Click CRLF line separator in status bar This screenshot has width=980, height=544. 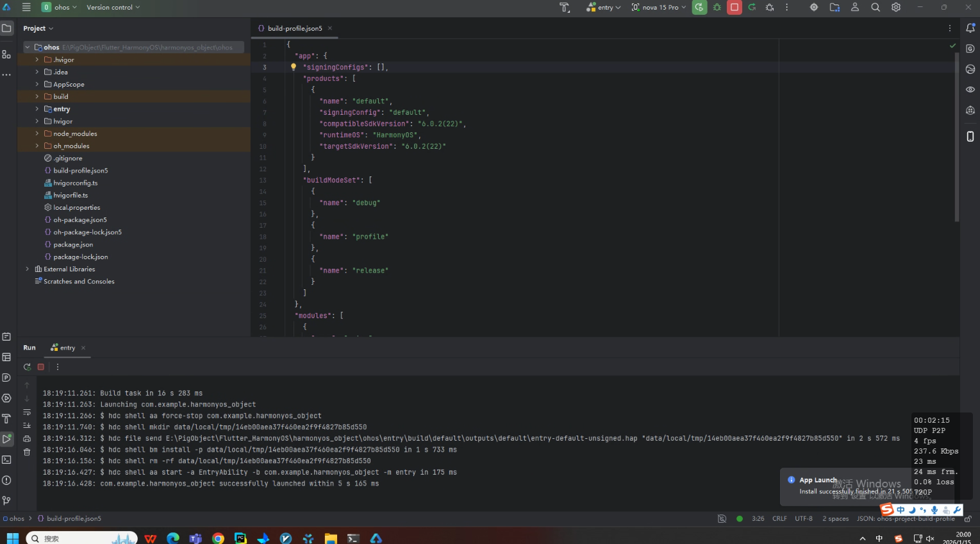(x=779, y=519)
